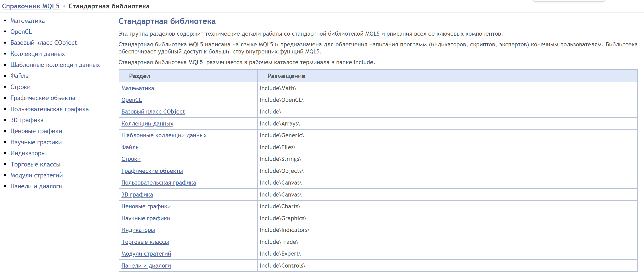
Task: Click the Ценовые графики table link
Action: [146, 206]
